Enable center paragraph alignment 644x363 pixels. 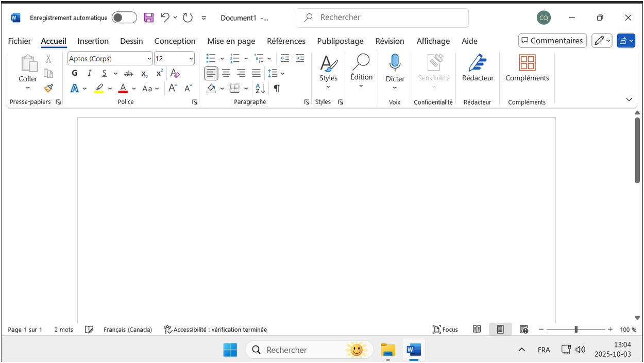click(x=226, y=74)
